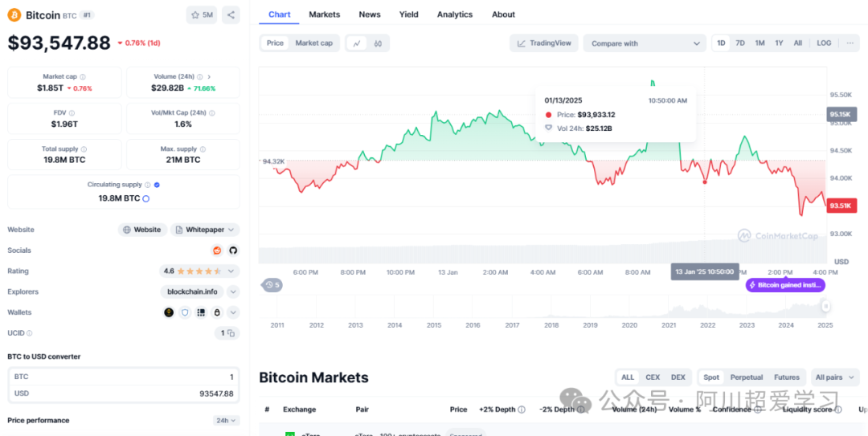Show FDV info icon
The image size is (868, 436).
(72, 113)
